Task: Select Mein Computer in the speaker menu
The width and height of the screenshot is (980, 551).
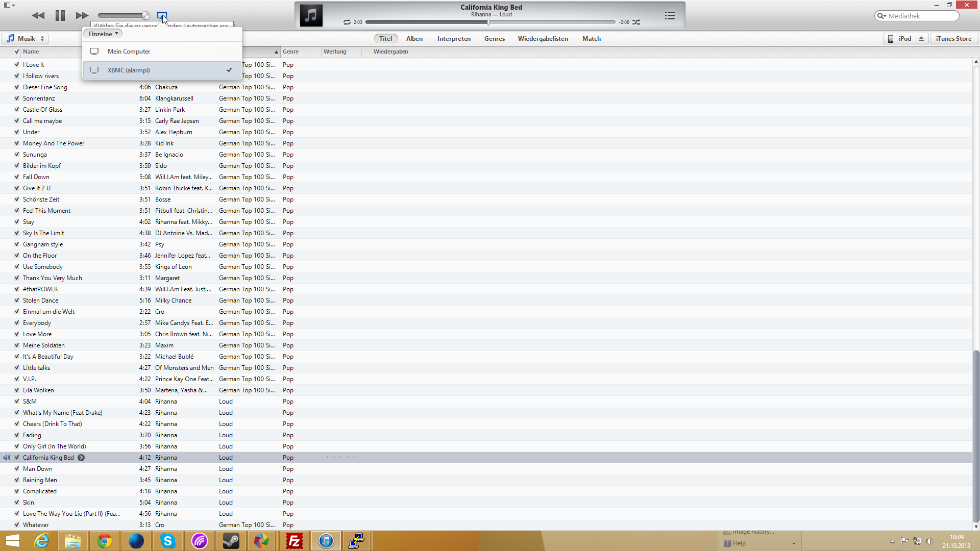Action: [129, 52]
